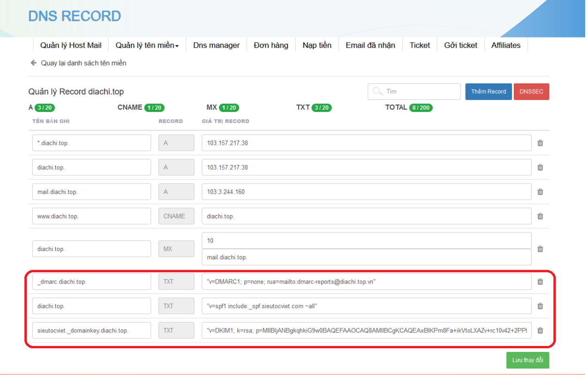
Task: Edit the CNAME value diachi.top. field
Action: click(367, 216)
